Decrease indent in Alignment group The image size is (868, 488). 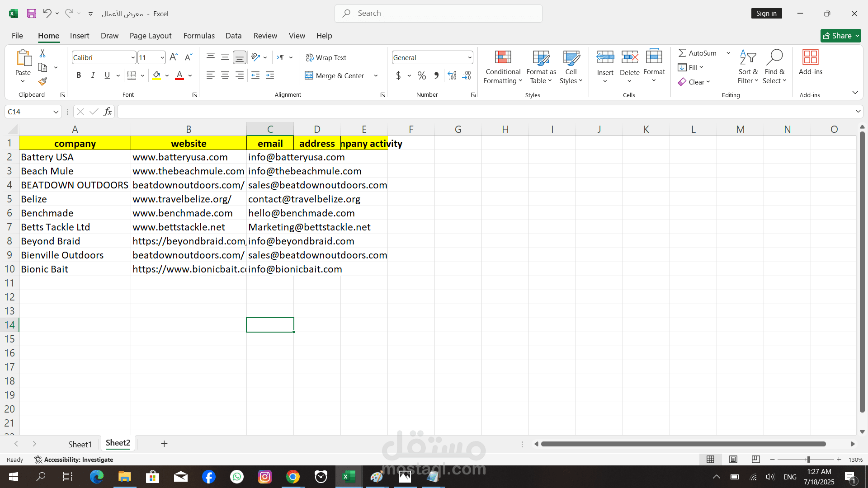pos(255,75)
